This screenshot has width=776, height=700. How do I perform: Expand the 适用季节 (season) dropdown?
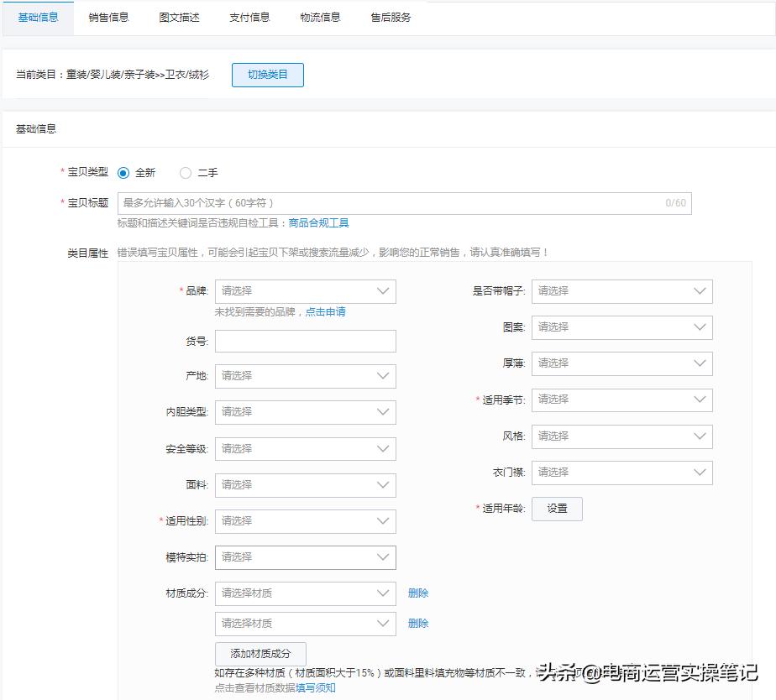point(621,400)
